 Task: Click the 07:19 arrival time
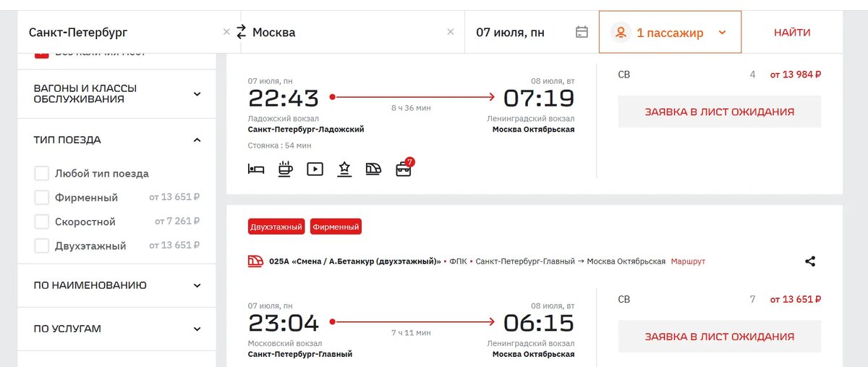[x=539, y=98]
